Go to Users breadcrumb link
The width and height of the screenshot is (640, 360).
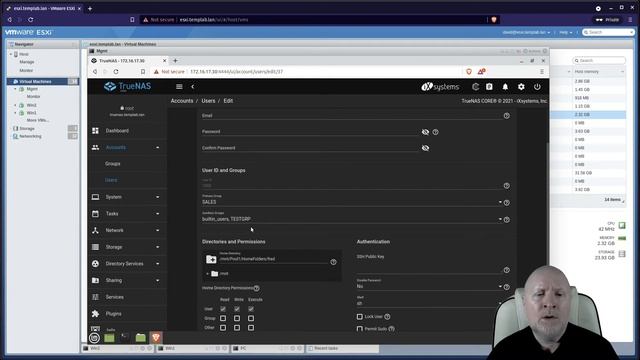(x=208, y=101)
